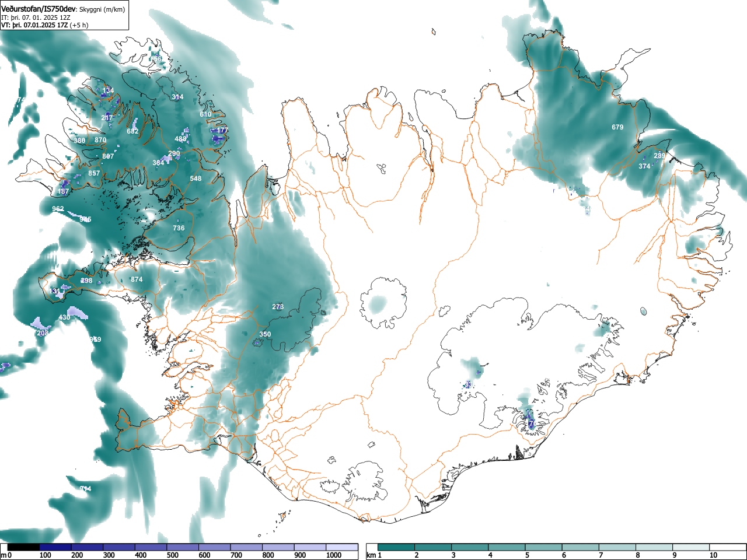The image size is (747, 560).
Task: Click the 'IT: þri. 07. 01. 2025 12Z' line
Action: point(36,17)
